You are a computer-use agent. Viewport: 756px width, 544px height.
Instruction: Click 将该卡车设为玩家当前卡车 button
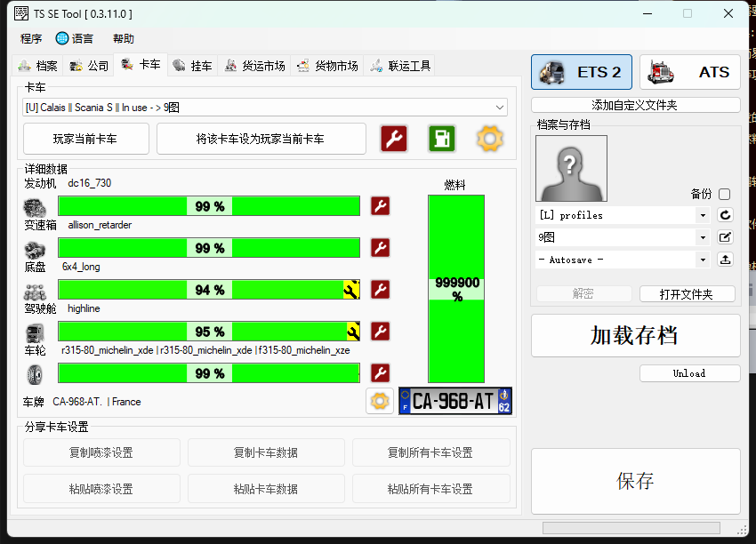tap(261, 139)
